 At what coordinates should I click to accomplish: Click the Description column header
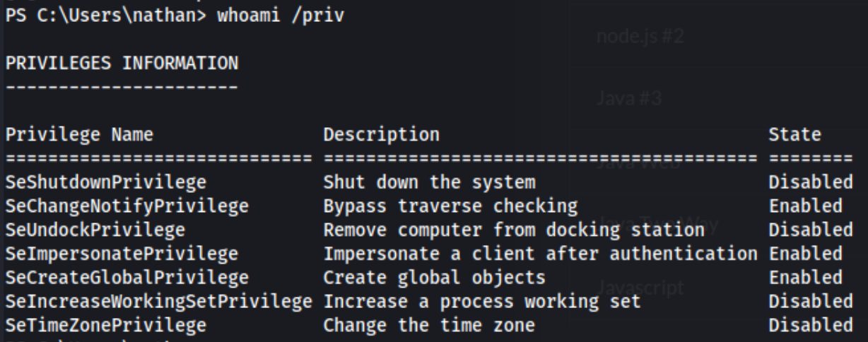[x=381, y=134]
